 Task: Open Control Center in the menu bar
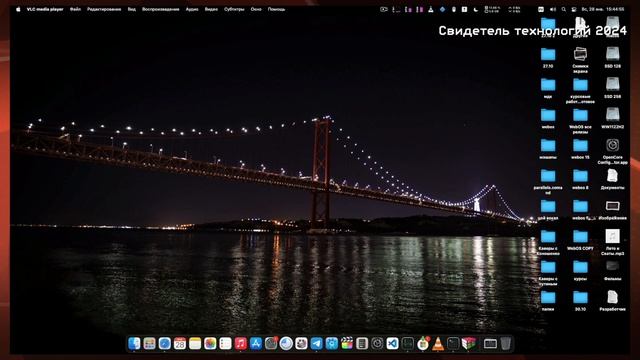(574, 9)
